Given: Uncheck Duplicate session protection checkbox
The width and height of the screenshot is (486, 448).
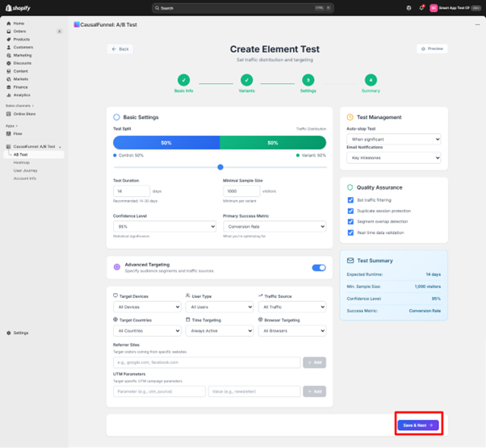Looking at the screenshot, I should pos(350,211).
